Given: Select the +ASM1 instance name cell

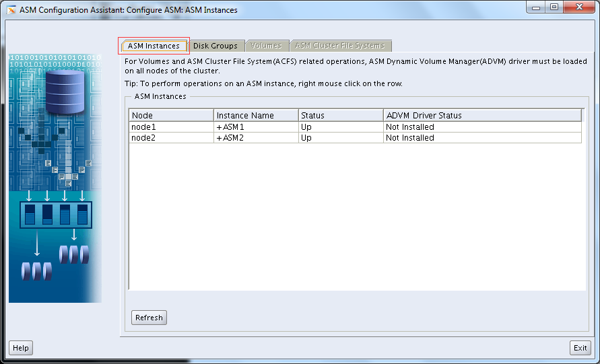Looking at the screenshot, I should (256, 127).
